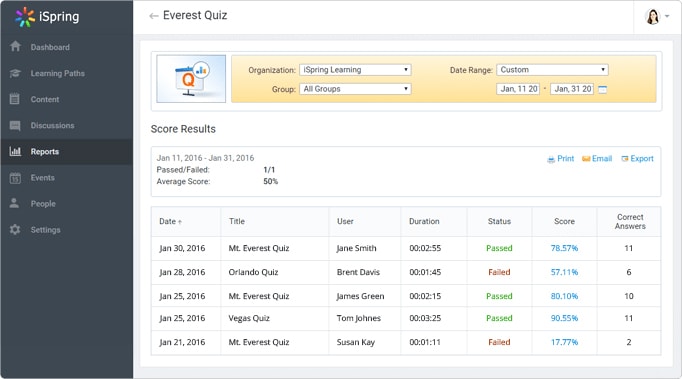Viewport: 682px width, 379px height.
Task: Open Jane Smith's 78.57% score link
Action: (564, 248)
